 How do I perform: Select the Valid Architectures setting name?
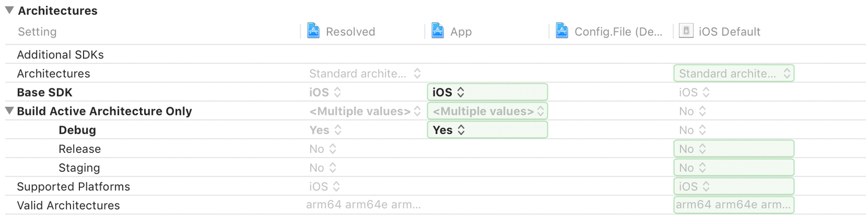(x=68, y=206)
